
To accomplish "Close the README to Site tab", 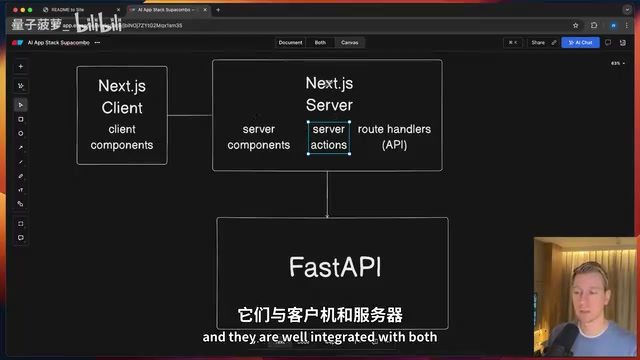I will click(x=118, y=10).
